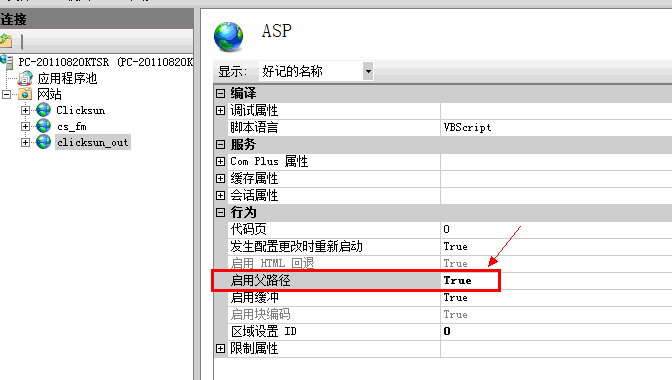Expand the 调试属性 property group
Viewport: 672px width, 380px height.
pyautogui.click(x=220, y=111)
